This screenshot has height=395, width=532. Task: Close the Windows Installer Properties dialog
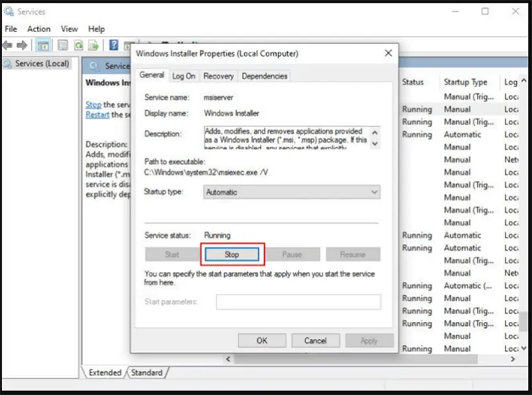point(388,53)
